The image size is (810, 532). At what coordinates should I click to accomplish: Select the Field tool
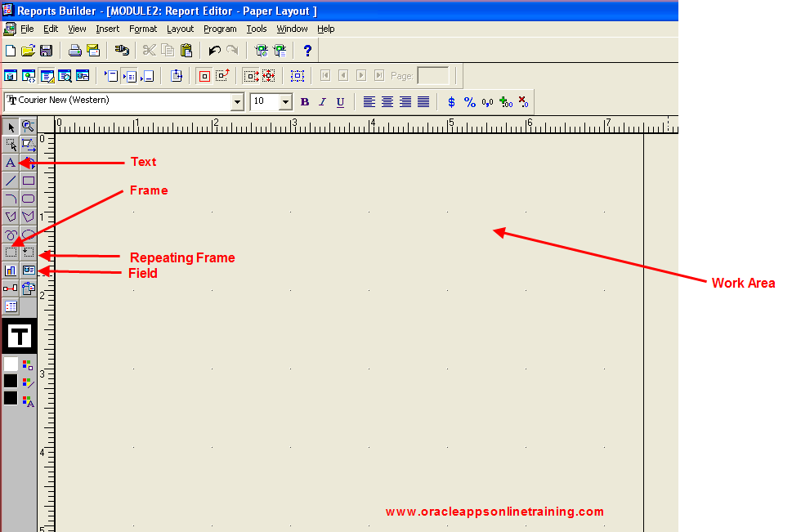click(28, 270)
